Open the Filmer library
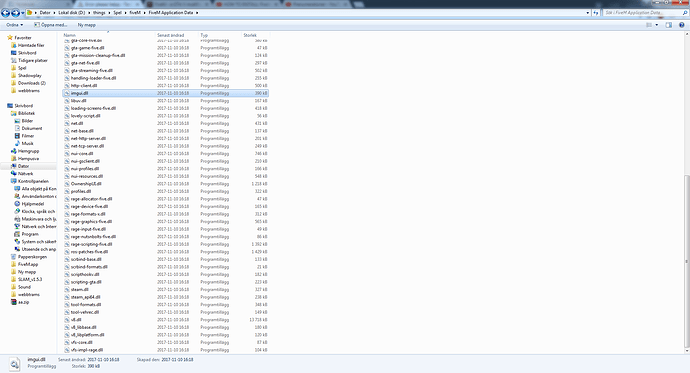This screenshot has width=690, height=373. [28, 136]
